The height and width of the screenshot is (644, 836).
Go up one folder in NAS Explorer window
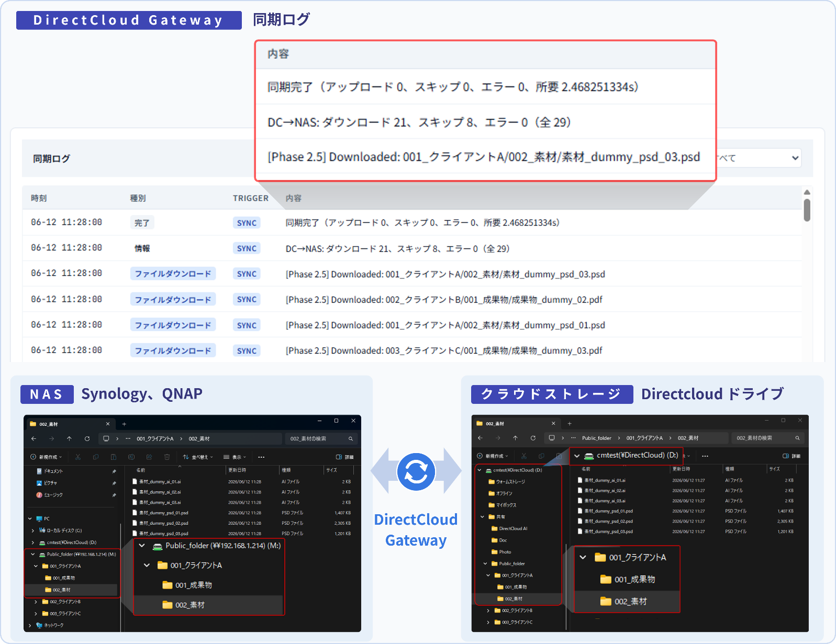click(x=69, y=438)
